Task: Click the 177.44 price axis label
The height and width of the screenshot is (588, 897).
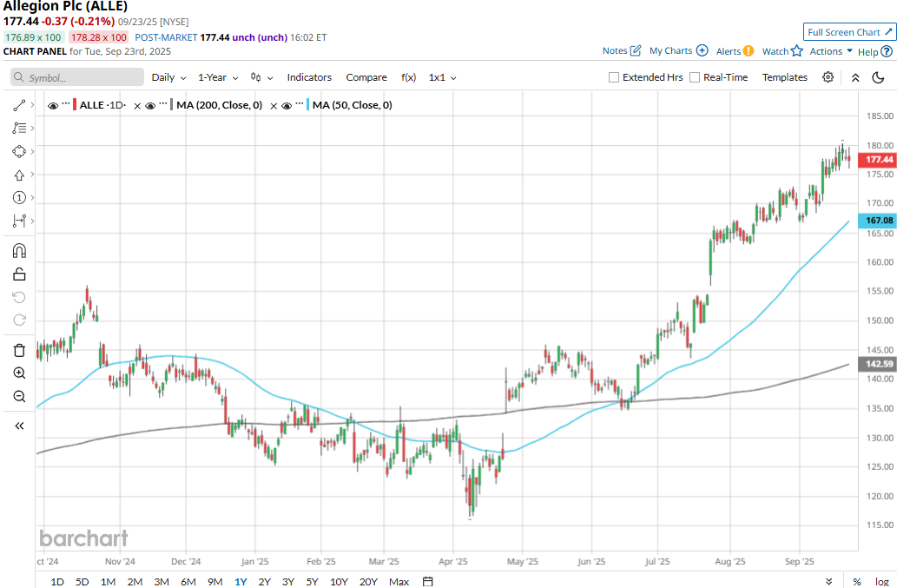Action: (x=879, y=160)
